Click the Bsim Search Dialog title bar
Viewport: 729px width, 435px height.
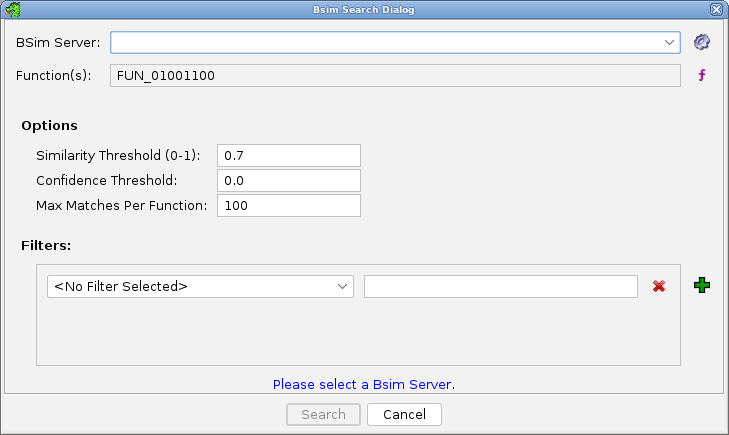pyautogui.click(x=364, y=9)
